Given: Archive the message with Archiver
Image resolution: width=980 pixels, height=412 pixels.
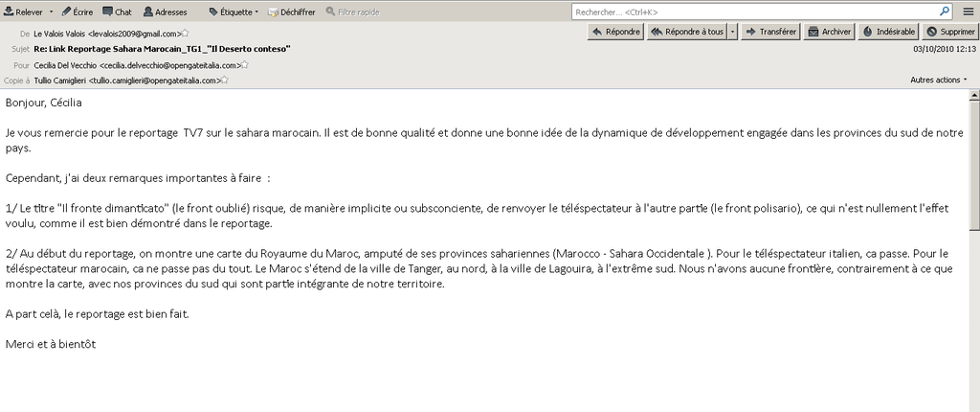Looking at the screenshot, I should point(829,32).
